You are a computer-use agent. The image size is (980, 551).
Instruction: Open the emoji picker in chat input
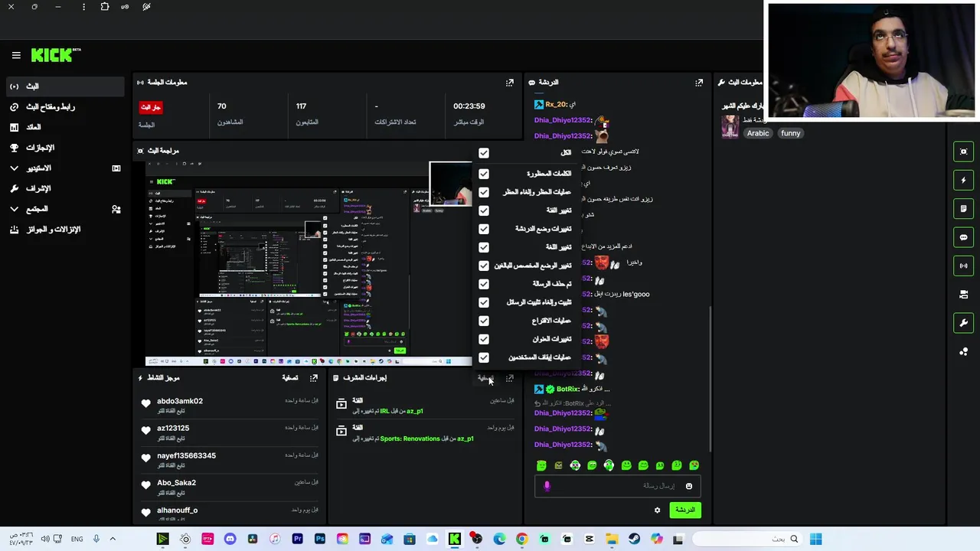point(689,486)
